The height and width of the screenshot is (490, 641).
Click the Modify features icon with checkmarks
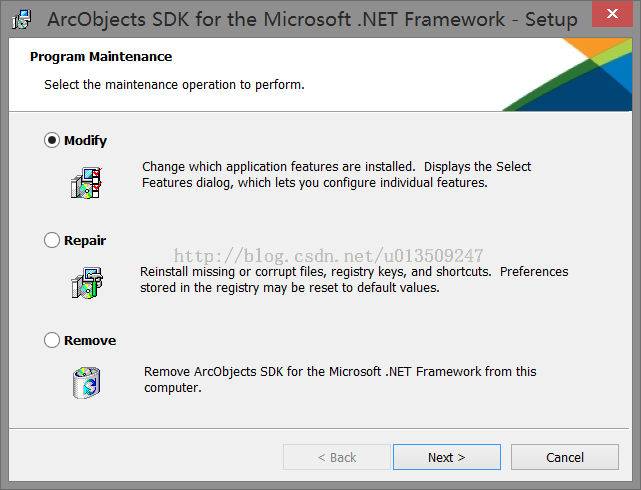(x=86, y=183)
